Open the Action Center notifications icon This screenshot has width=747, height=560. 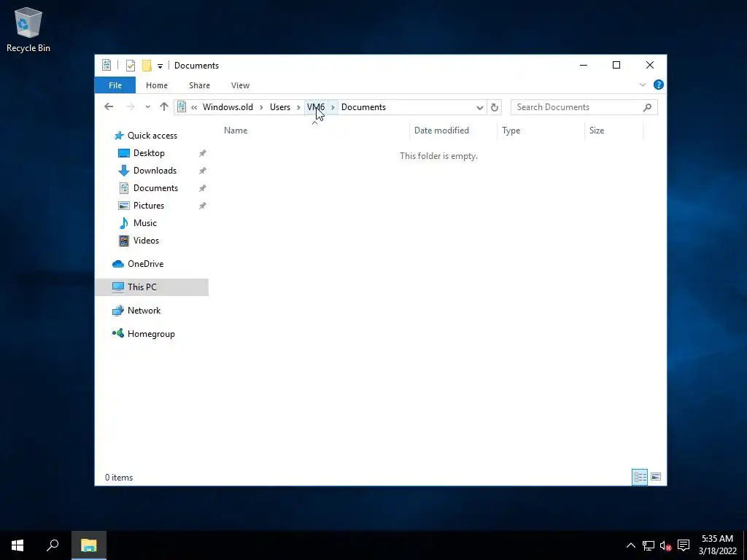click(684, 545)
